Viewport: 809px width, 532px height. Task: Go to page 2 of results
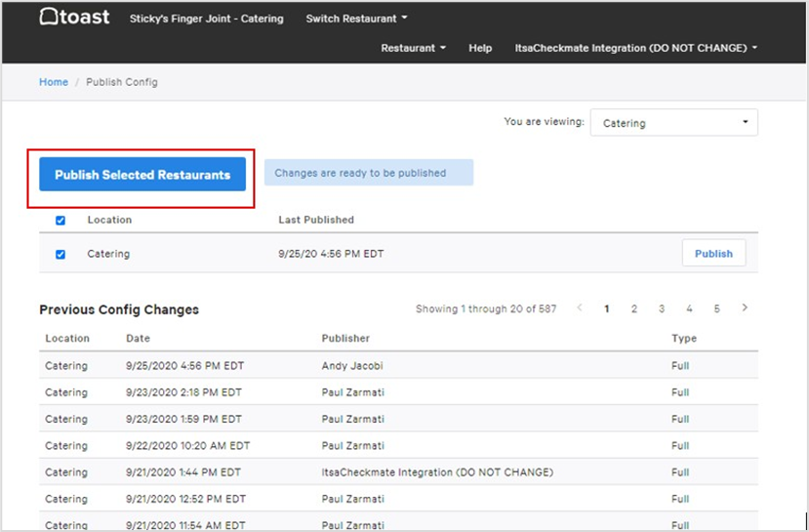(x=633, y=308)
